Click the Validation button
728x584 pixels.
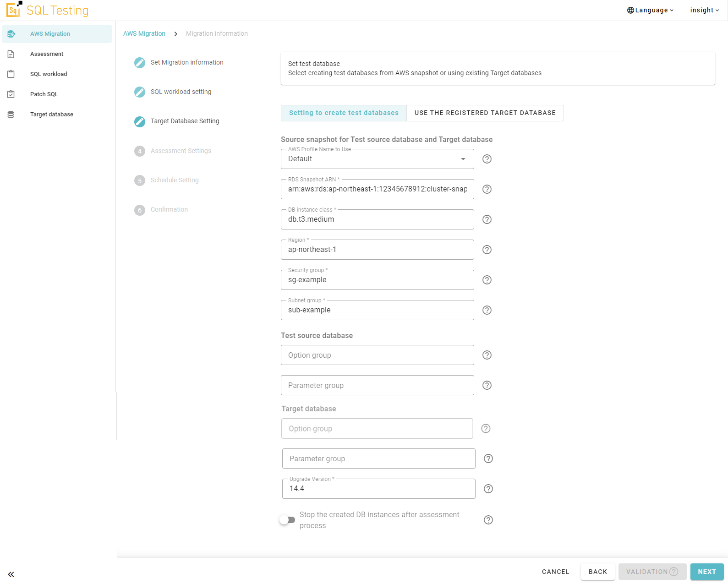pos(652,572)
